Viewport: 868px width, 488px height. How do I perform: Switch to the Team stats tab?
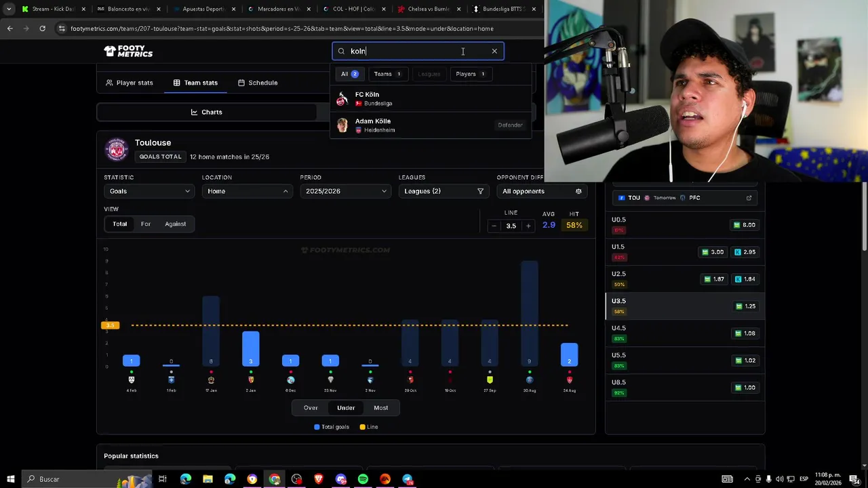[x=195, y=83]
